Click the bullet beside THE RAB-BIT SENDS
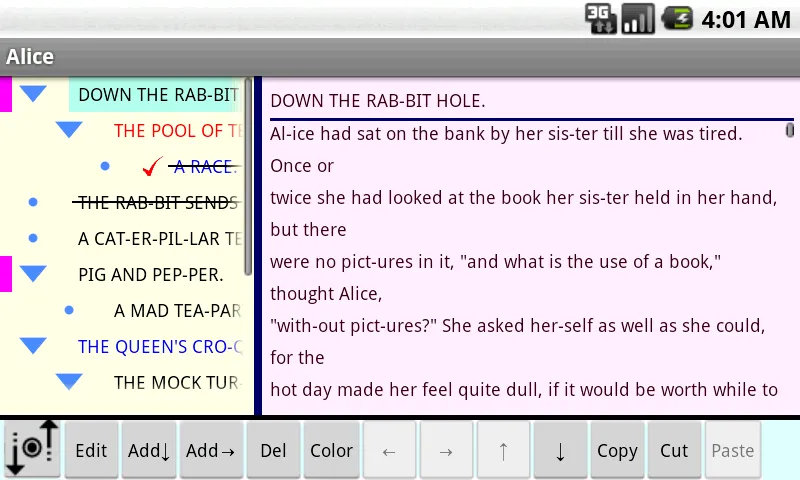The image size is (800, 480). (x=33, y=202)
